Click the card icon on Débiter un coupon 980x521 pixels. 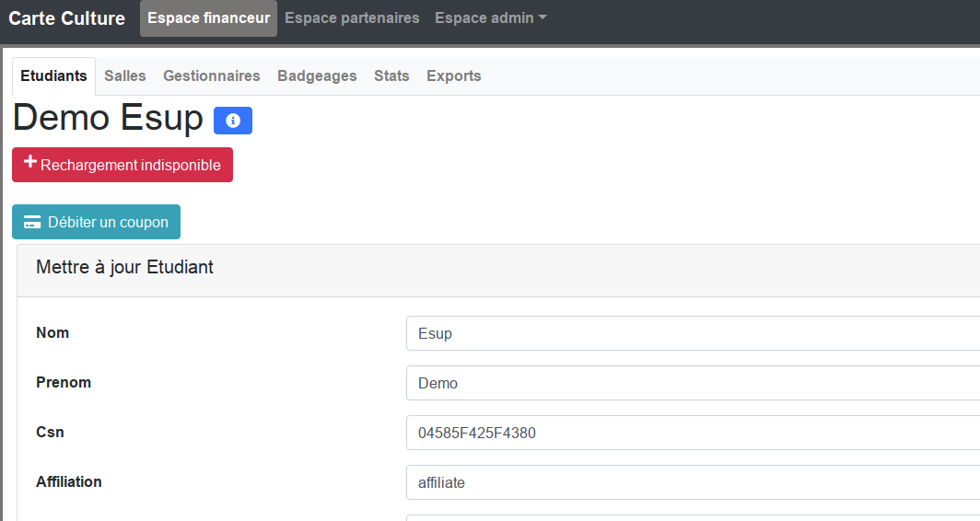click(32, 223)
